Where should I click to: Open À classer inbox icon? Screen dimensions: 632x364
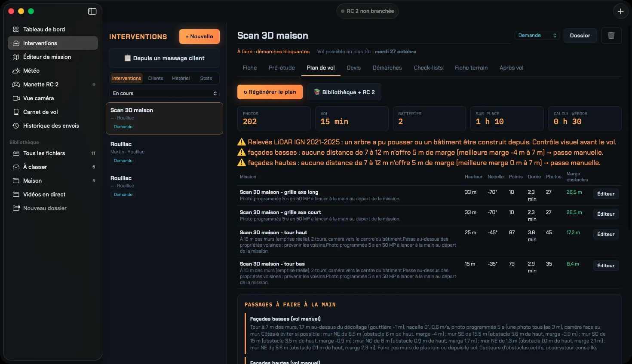tap(16, 167)
